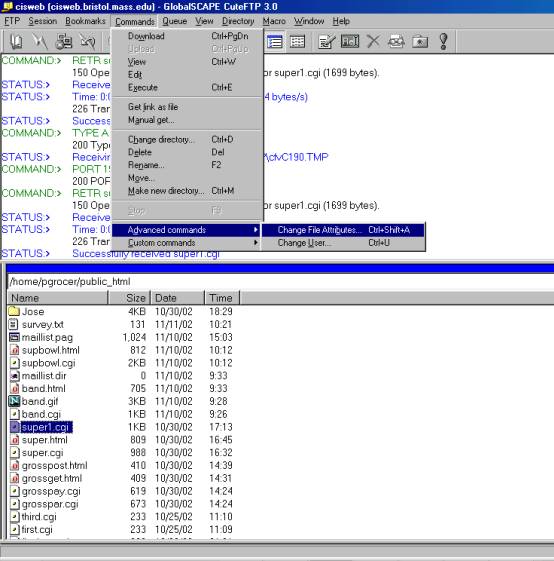
Task: Select the band.html file name
Action: click(44, 389)
